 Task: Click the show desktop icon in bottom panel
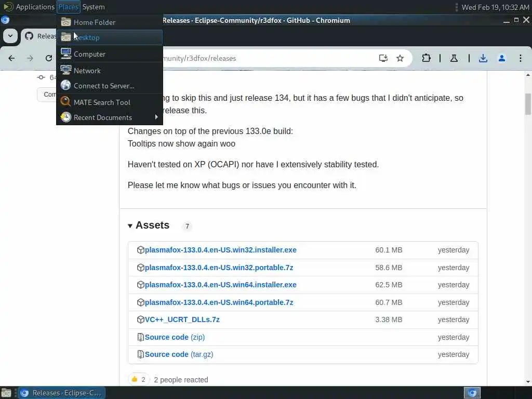[x=6, y=393]
